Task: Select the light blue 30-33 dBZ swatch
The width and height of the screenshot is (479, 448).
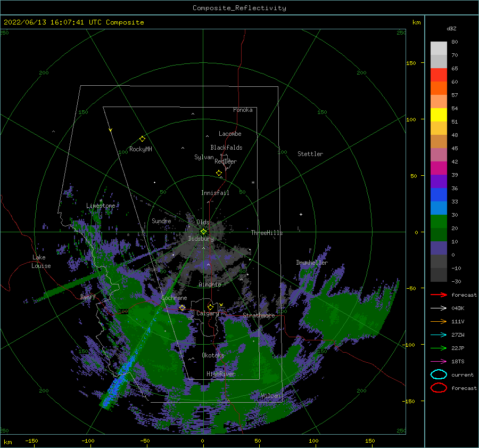Action: (439, 208)
